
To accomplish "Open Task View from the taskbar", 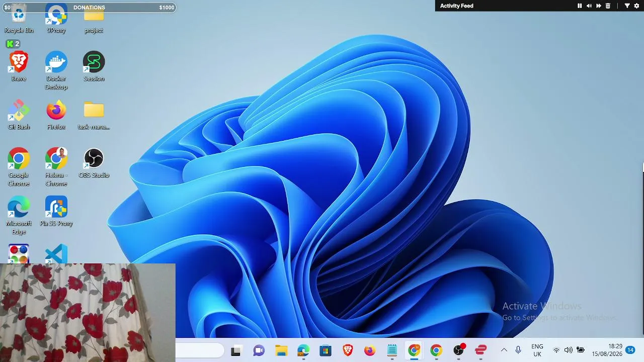I will click(x=235, y=350).
